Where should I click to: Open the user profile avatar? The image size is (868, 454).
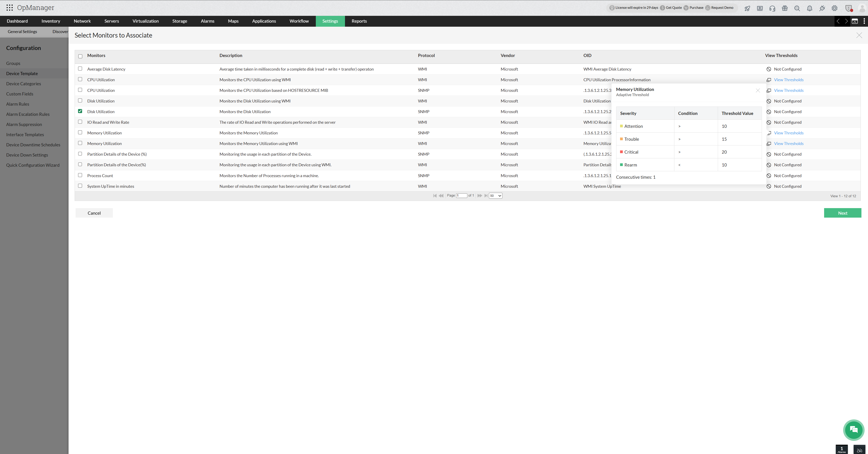[862, 8]
